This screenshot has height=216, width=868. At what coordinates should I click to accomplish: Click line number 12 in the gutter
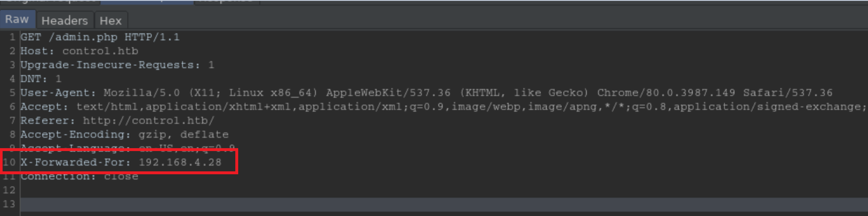click(x=9, y=190)
